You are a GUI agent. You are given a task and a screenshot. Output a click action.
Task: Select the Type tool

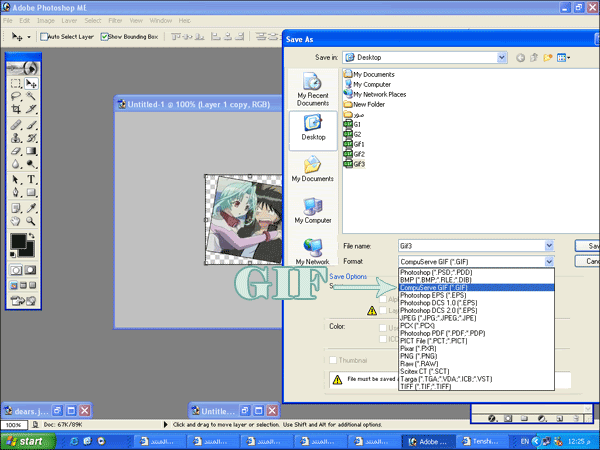pos(31,179)
